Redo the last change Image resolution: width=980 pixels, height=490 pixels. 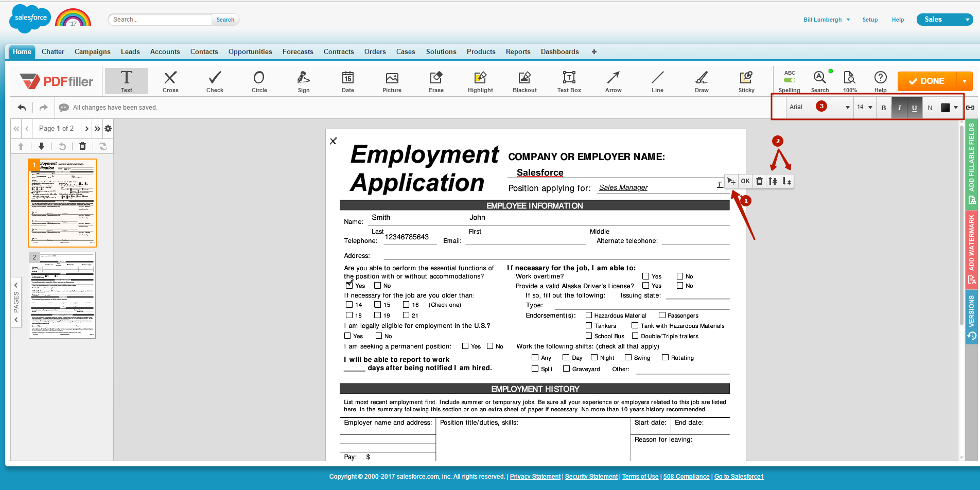43,108
